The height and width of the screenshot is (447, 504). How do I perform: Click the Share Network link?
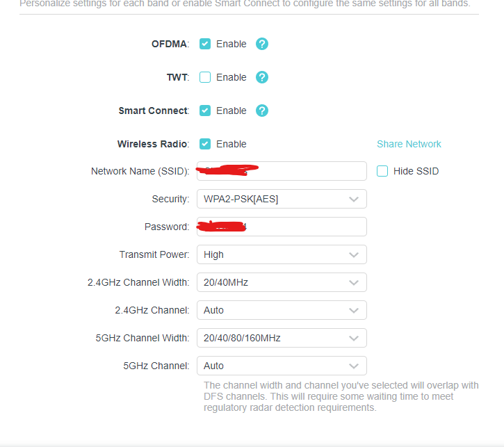(409, 144)
